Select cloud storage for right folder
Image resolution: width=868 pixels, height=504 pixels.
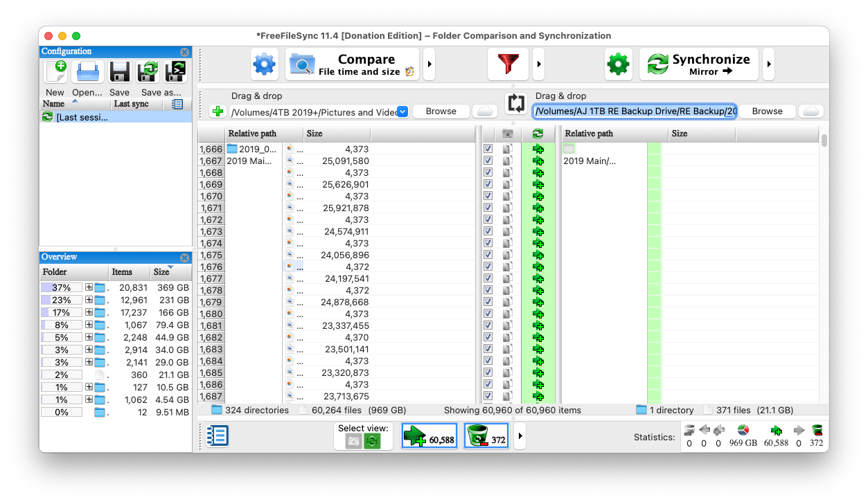pos(811,111)
